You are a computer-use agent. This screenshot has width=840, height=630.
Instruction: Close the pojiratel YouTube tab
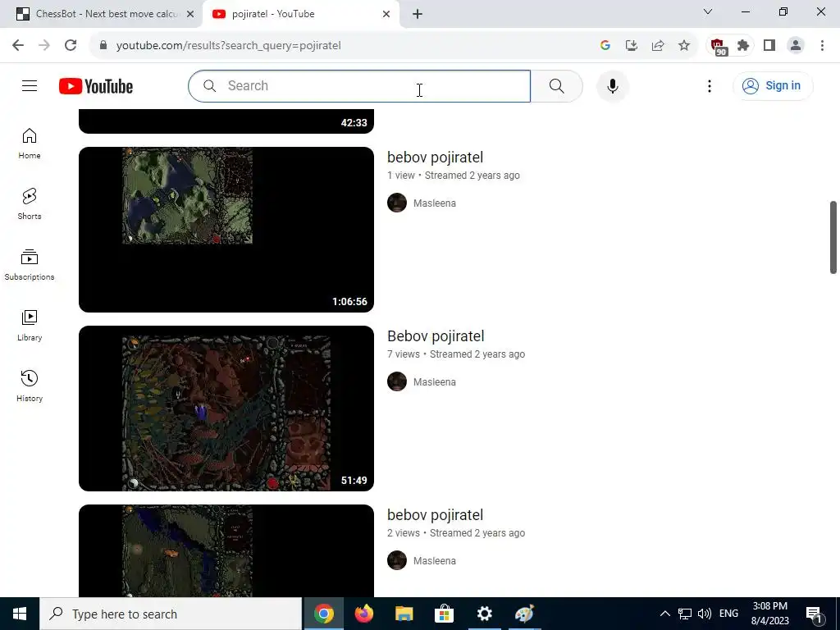(386, 14)
